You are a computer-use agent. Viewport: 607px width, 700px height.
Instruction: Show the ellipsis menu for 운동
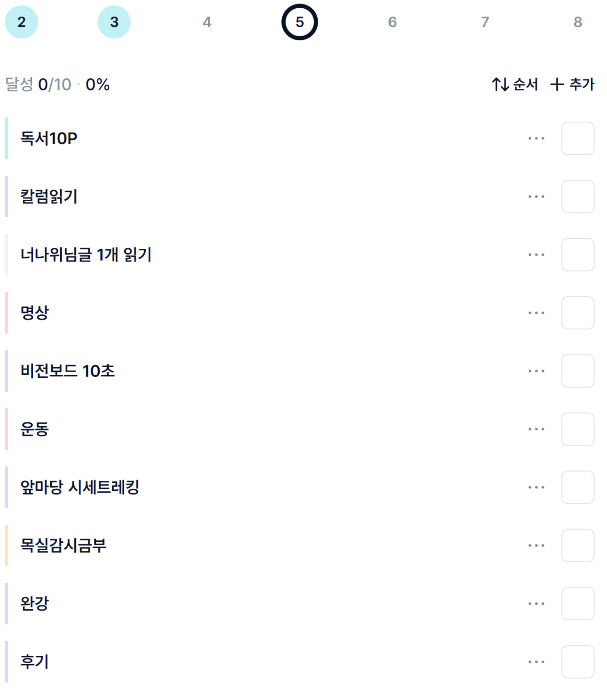pyautogui.click(x=536, y=429)
